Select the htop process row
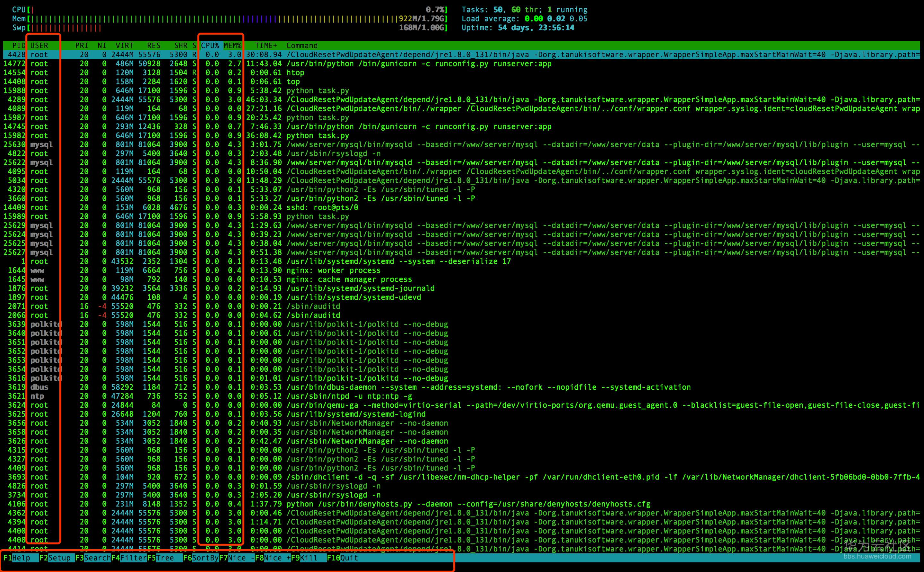Screen dimensions: 924x572 pos(295,73)
